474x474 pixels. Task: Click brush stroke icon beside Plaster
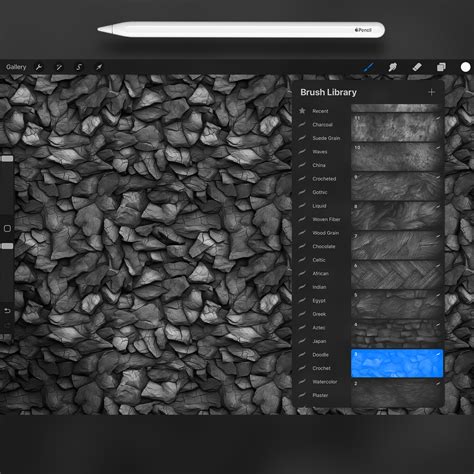point(302,395)
